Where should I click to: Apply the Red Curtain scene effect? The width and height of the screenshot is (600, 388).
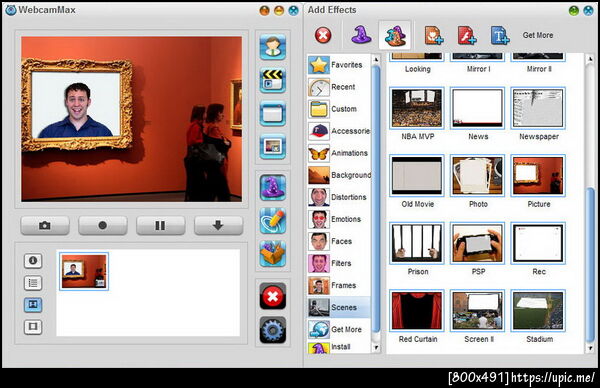(417, 311)
